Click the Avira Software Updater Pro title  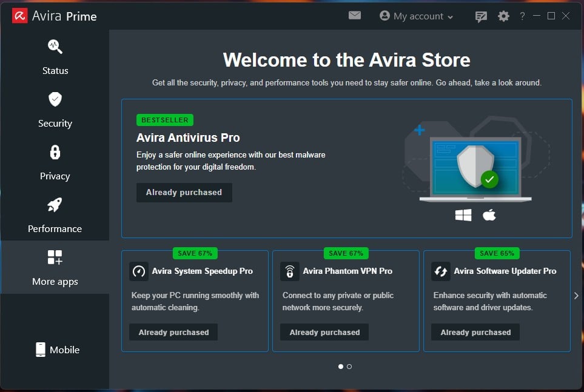[505, 271]
